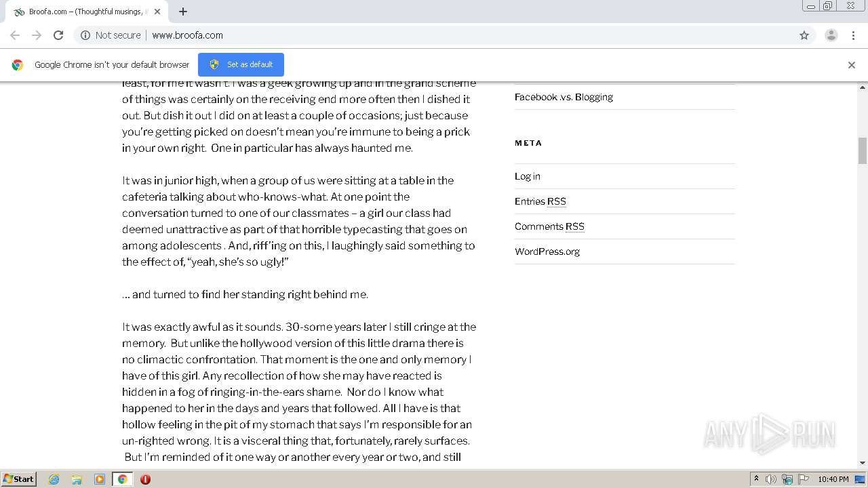Switch to Chrome in the taskbar
This screenshot has height=488, width=868.
tap(122, 479)
